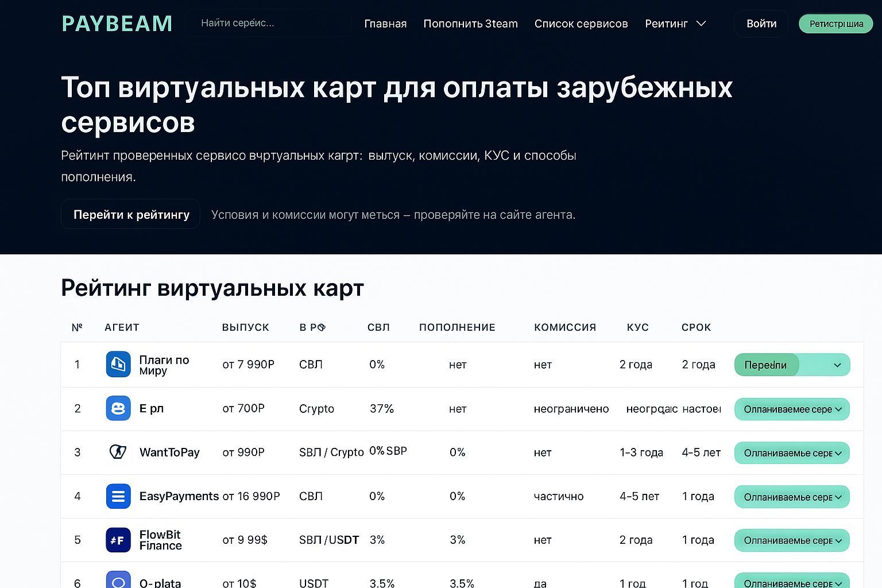The image size is (882, 588).
Task: Click the ПОПОЛНЕНИЕ column header
Action: pos(457,327)
